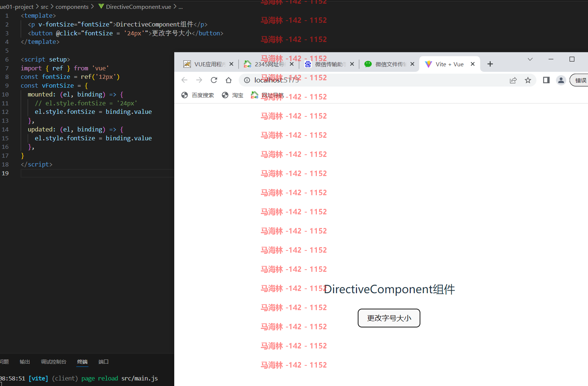The width and height of the screenshot is (588, 386).
Task: Open the browser profile avatar
Action: [561, 80]
